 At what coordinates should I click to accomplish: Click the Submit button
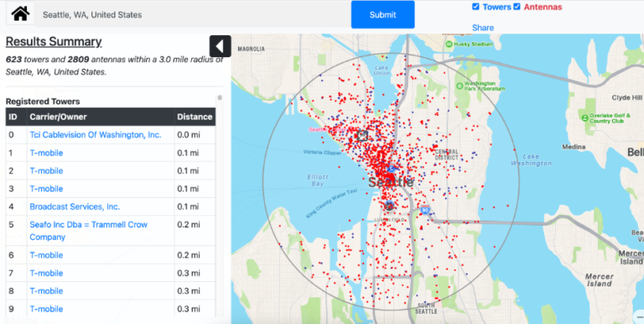click(382, 15)
